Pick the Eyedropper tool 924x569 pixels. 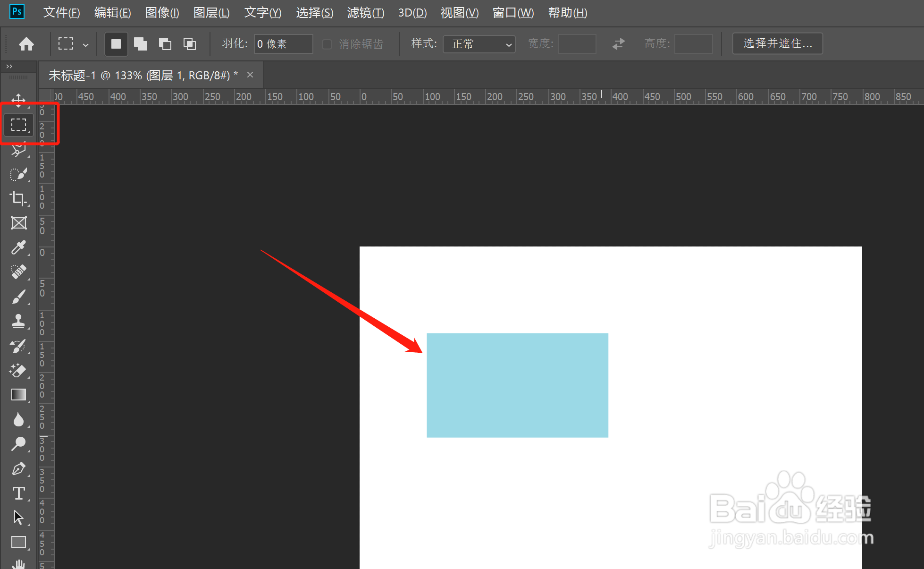(18, 247)
